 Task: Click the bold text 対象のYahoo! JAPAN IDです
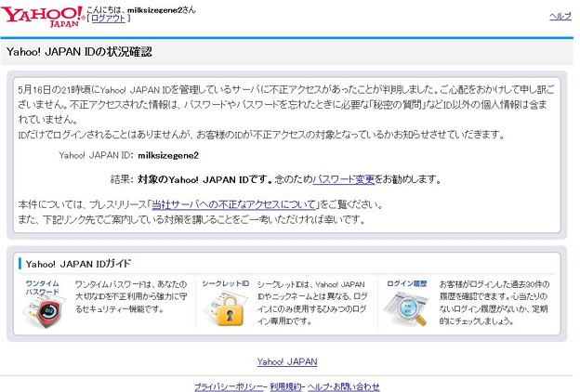click(x=205, y=179)
